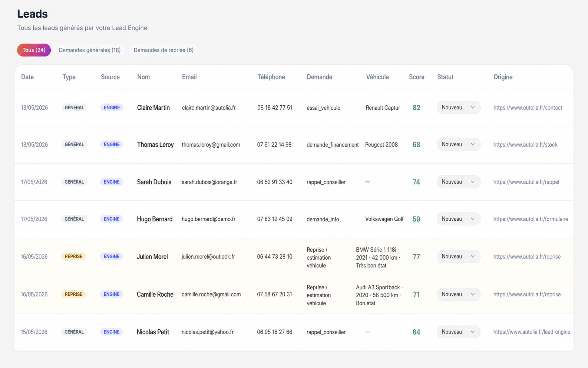Select the name Sarah Dubois

[154, 182]
